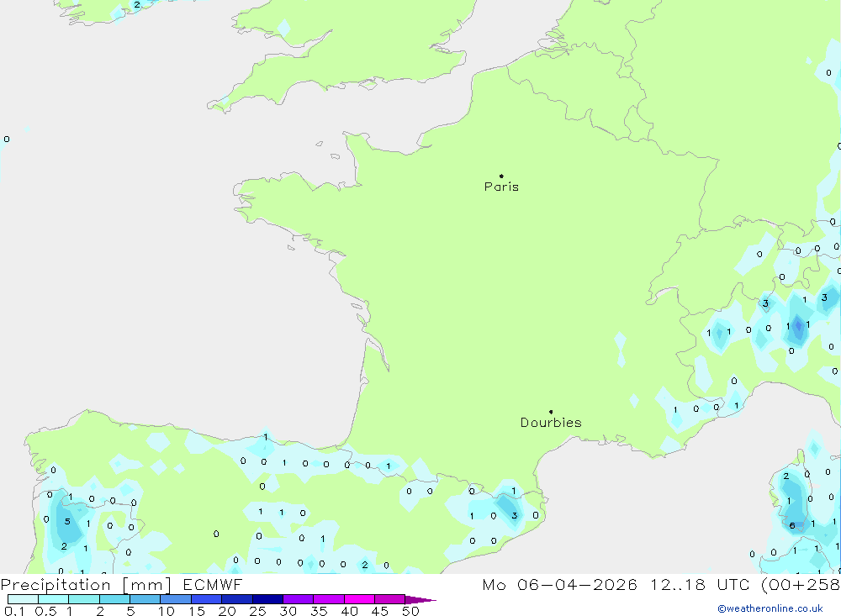
Task: Select the 10–15 mm legend swatch
Action: point(176,599)
